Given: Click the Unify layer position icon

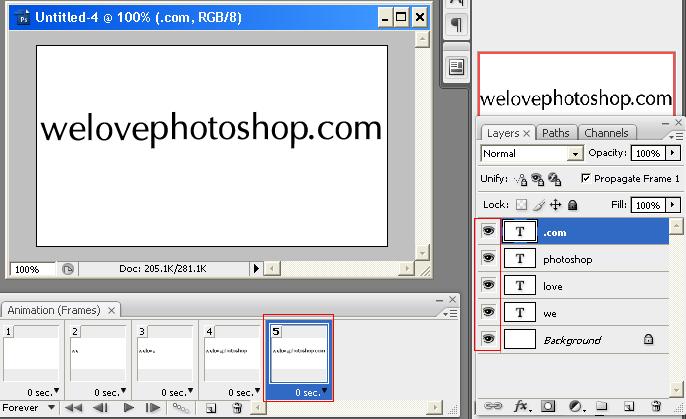Looking at the screenshot, I should pos(521,179).
